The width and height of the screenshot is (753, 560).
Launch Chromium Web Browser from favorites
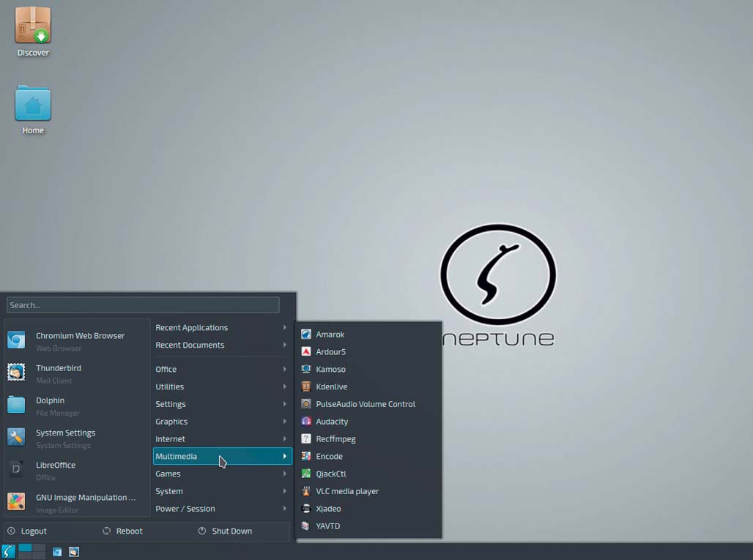coord(77,341)
